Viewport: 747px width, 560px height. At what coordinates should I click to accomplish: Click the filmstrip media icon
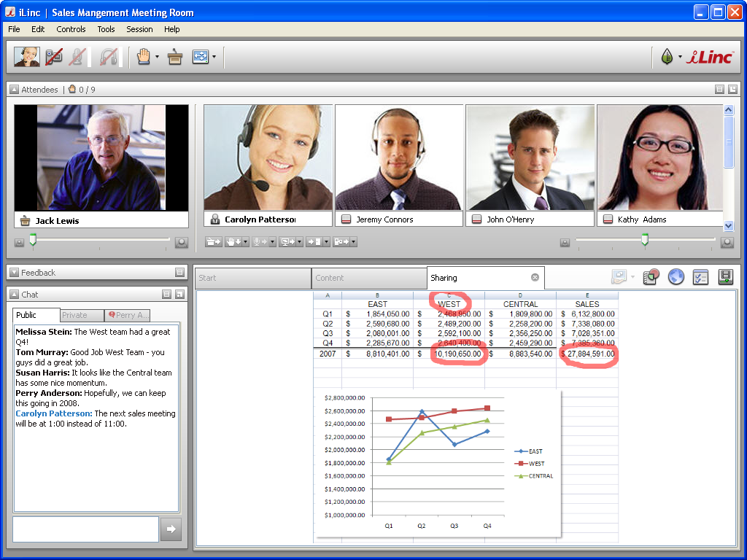click(x=725, y=277)
